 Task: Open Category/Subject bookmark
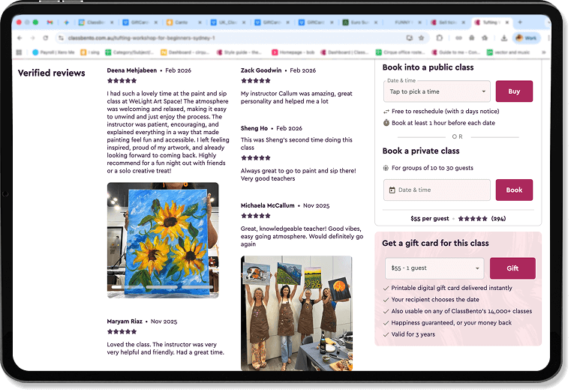[130, 52]
